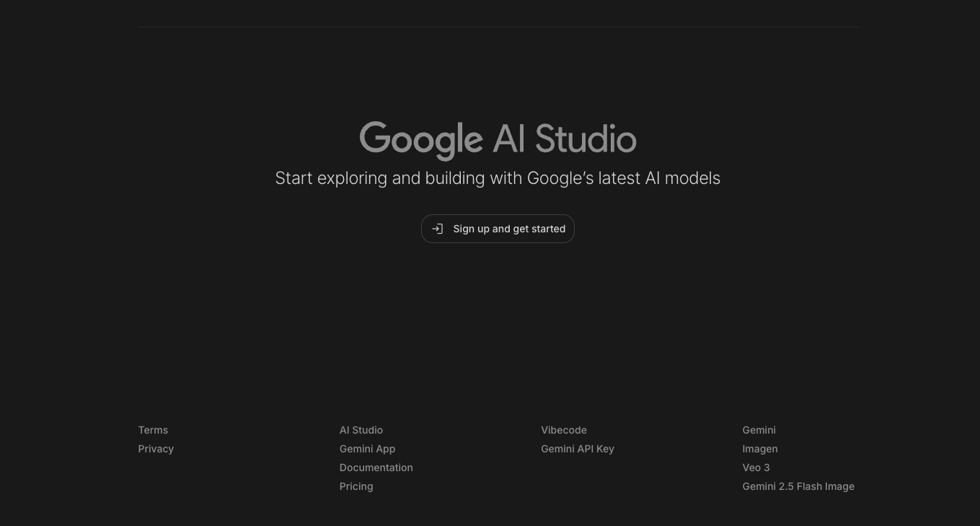This screenshot has width=980, height=526.
Task: Open the Pricing link
Action: (x=356, y=486)
